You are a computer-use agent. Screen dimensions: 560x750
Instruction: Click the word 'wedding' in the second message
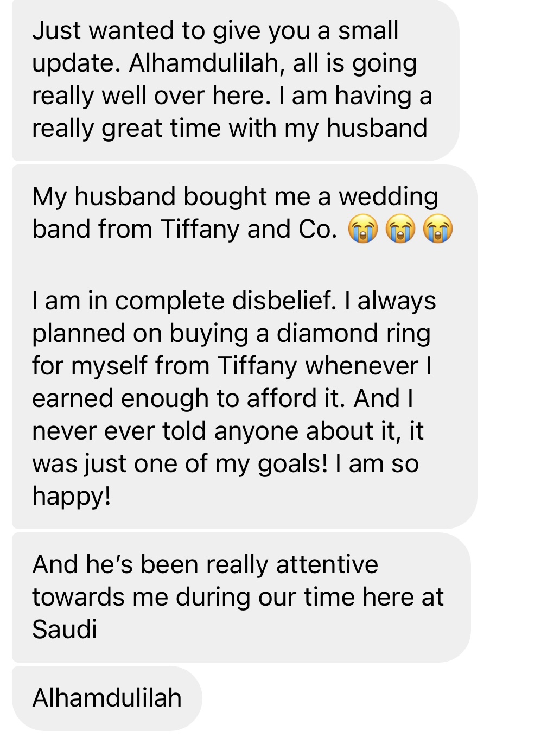coord(389,198)
